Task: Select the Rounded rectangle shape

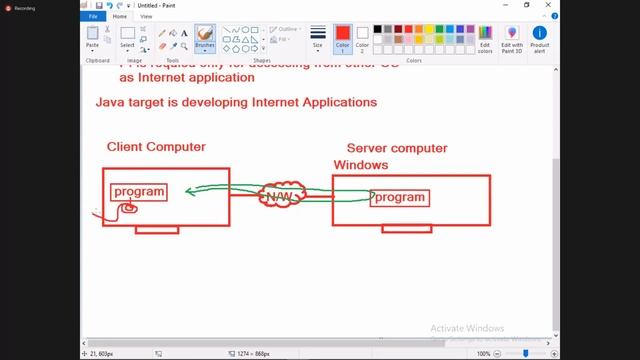Action: [227, 40]
